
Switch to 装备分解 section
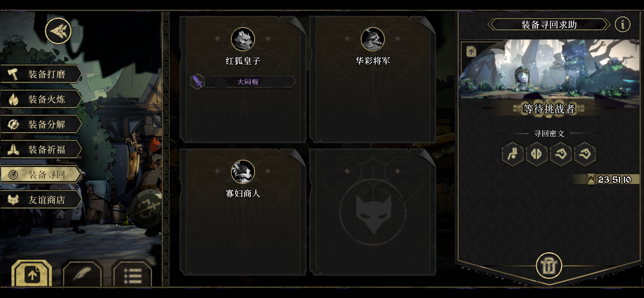pos(41,124)
